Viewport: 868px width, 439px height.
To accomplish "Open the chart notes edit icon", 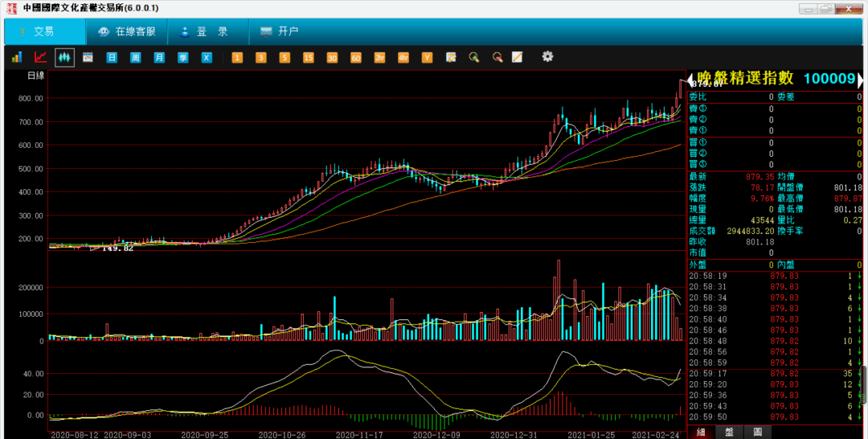I will pyautogui.click(x=451, y=57).
